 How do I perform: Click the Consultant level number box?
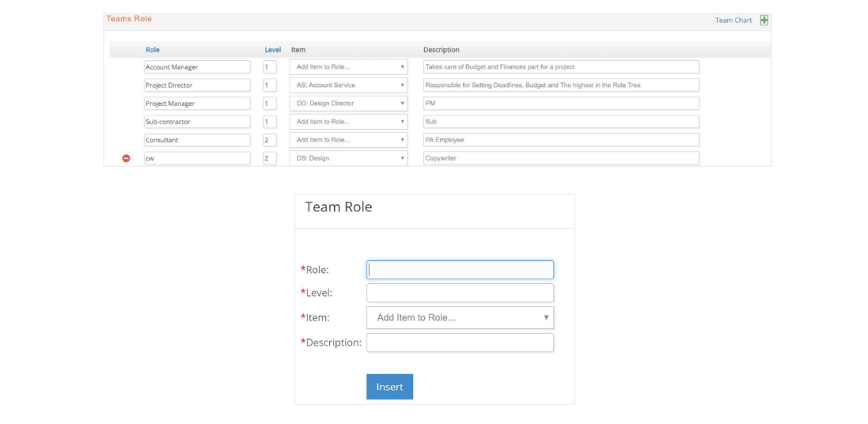pos(270,140)
